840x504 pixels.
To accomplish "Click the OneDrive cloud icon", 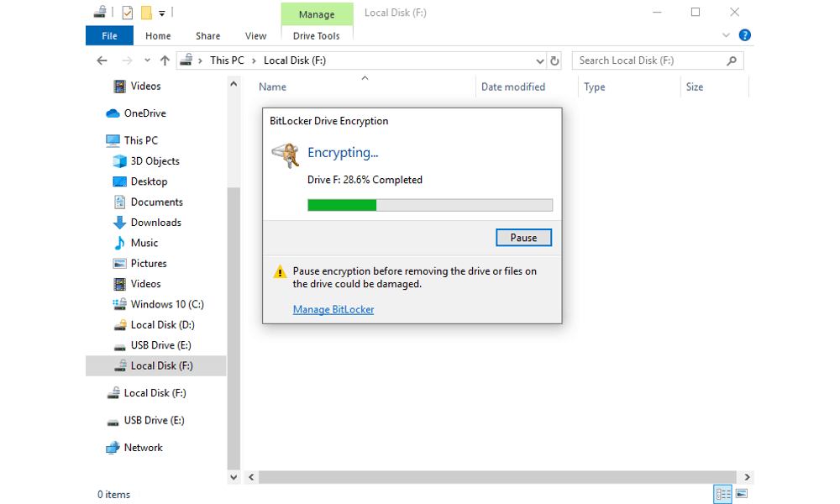I will (113, 113).
